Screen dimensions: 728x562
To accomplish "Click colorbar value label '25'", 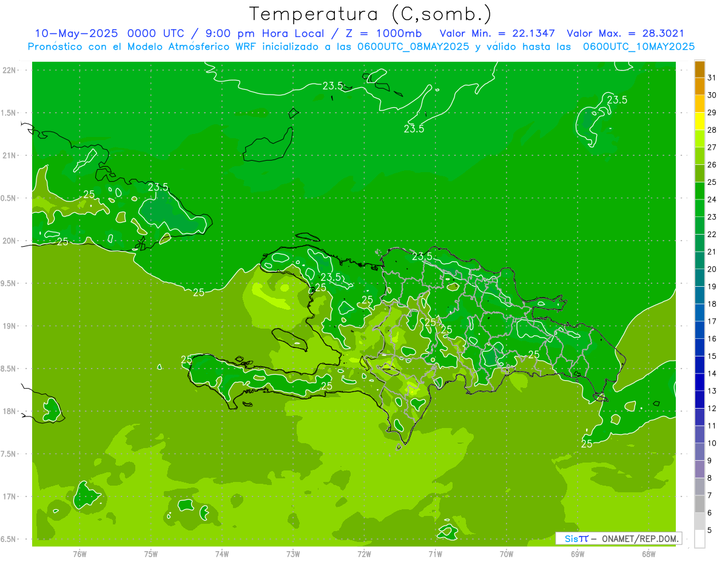I will (712, 182).
